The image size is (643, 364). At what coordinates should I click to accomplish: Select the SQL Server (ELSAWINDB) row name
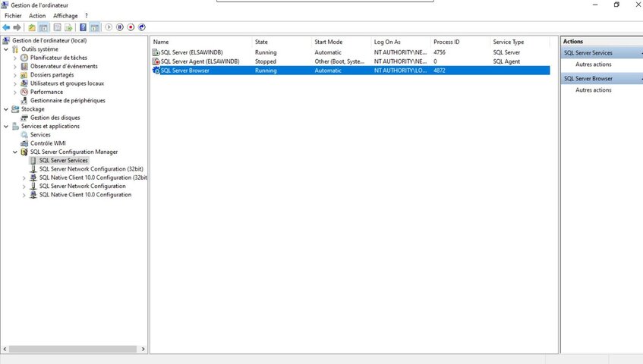point(191,52)
